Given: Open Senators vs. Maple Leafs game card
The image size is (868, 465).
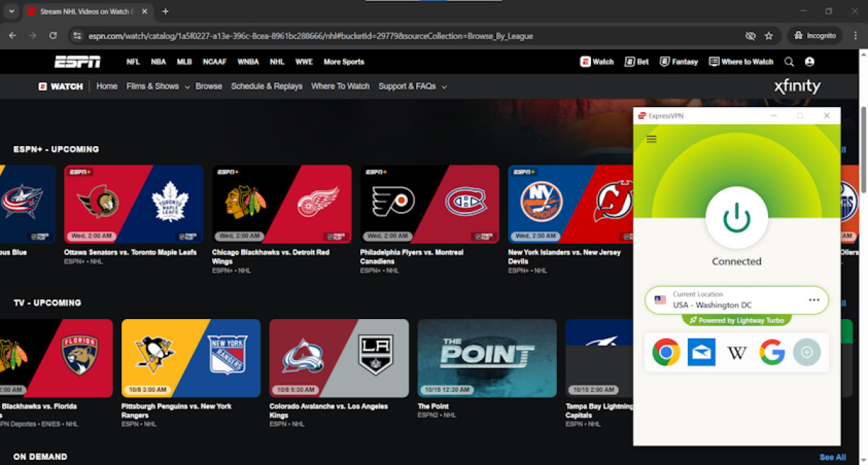Looking at the screenshot, I should pyautogui.click(x=134, y=204).
